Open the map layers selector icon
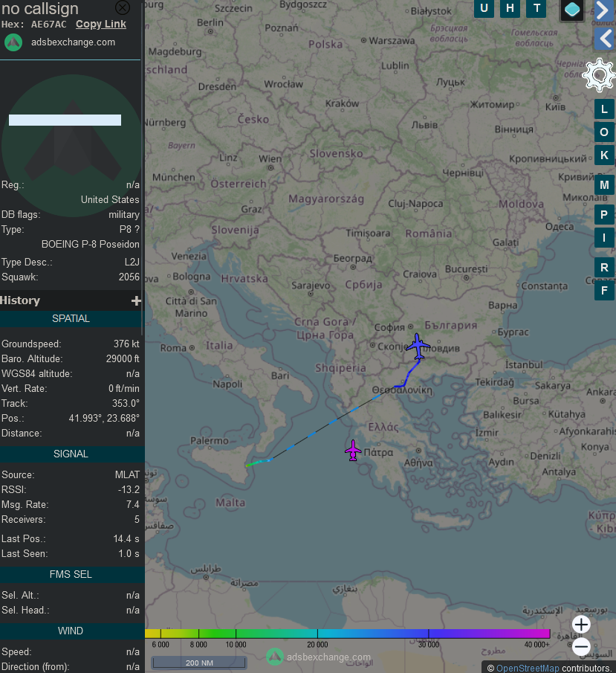The width and height of the screenshot is (616, 673). click(572, 10)
